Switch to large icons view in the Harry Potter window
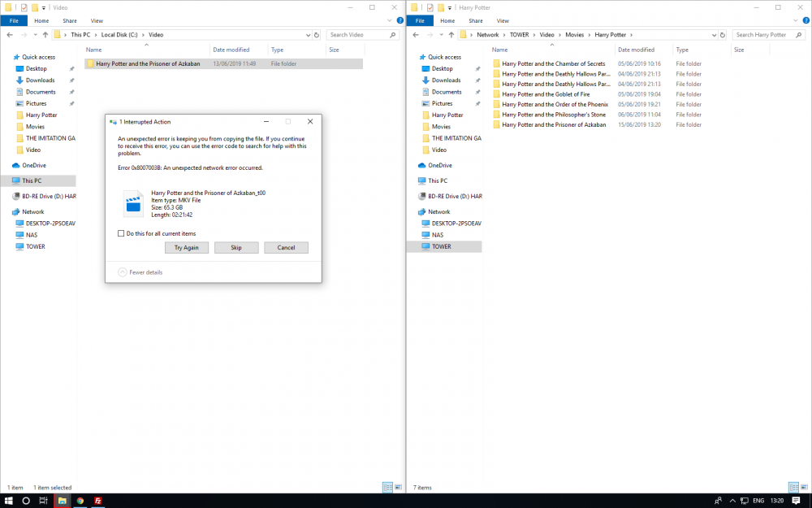The image size is (812, 508). [x=804, y=487]
